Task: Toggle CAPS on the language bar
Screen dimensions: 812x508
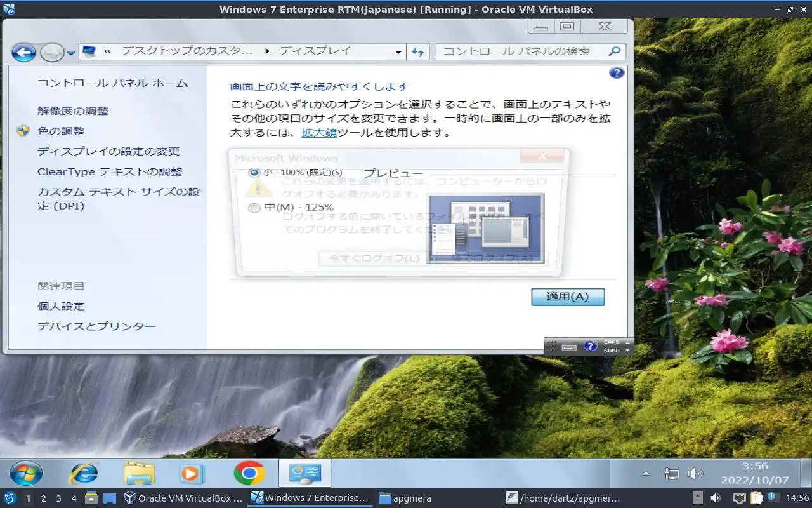Action: click(612, 342)
